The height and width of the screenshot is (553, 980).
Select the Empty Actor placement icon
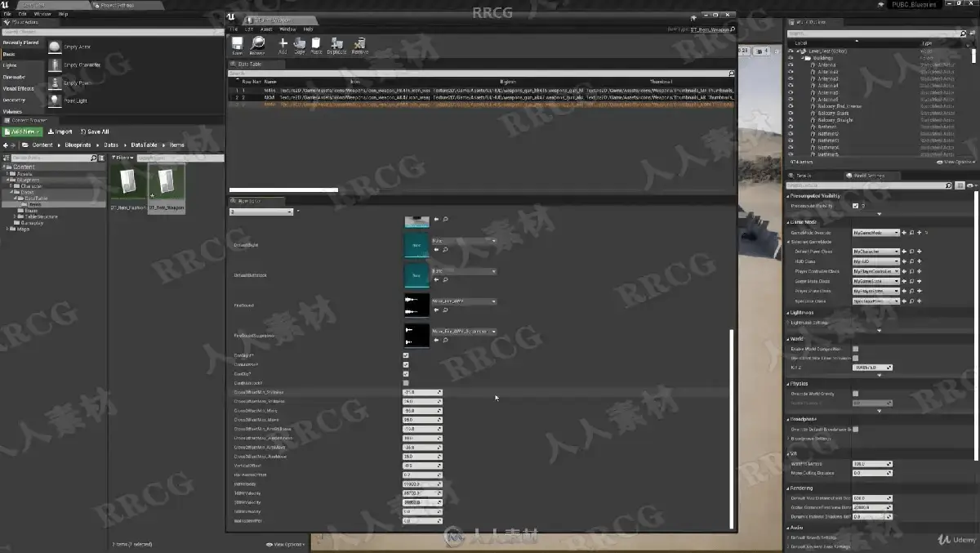(x=55, y=47)
